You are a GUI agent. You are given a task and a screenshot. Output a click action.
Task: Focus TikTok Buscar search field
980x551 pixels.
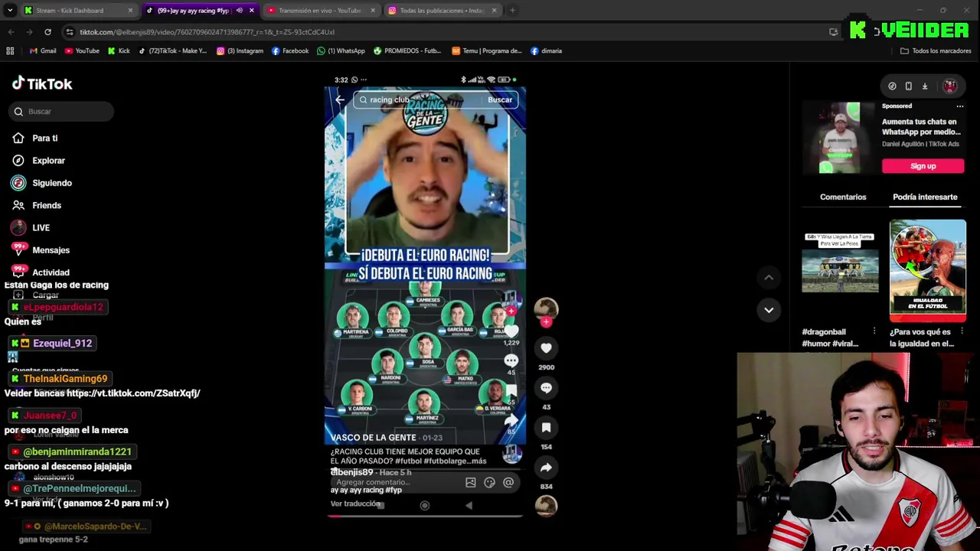pyautogui.click(x=62, y=112)
